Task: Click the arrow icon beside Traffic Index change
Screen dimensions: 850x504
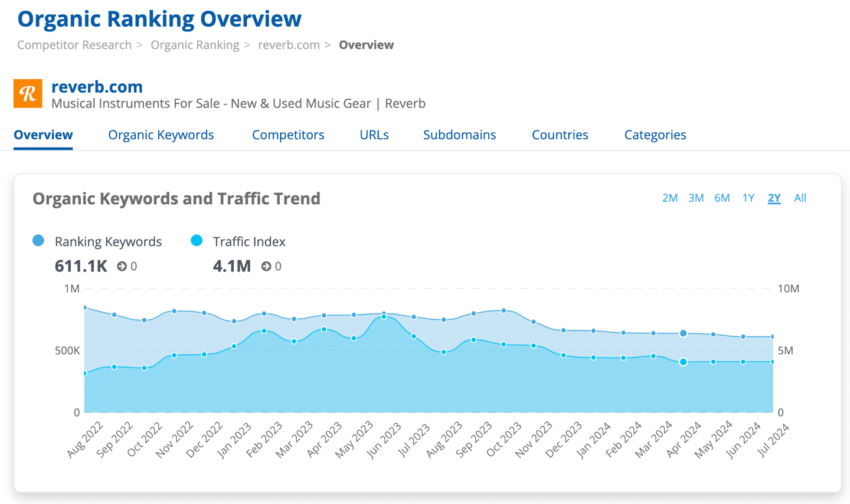Action: click(x=266, y=266)
